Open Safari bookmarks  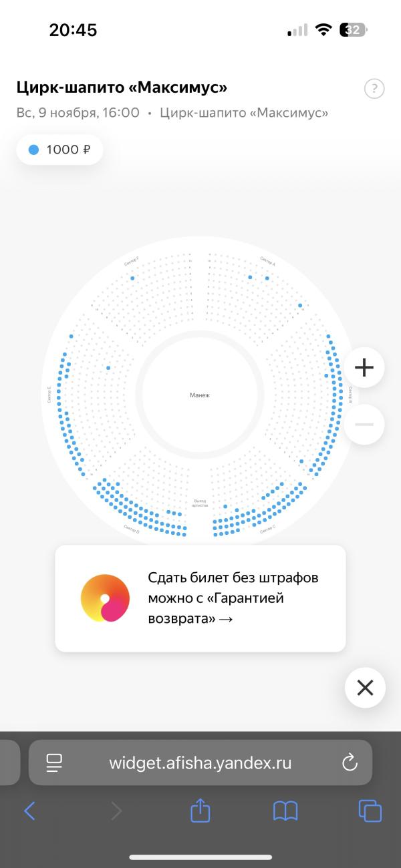coord(285,811)
